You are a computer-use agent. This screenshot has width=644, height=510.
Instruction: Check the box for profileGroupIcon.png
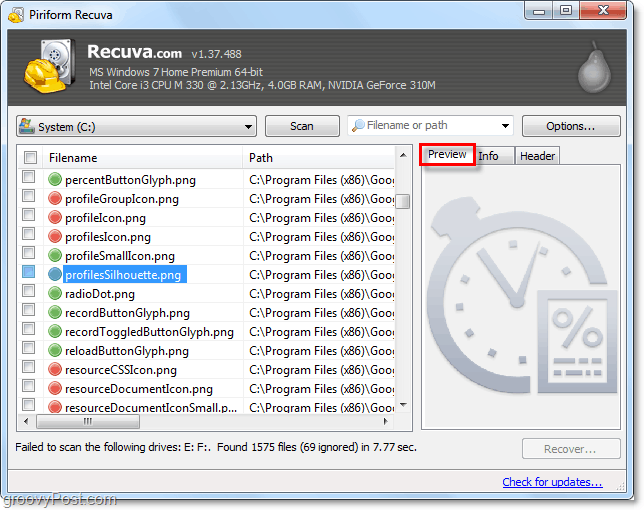28,195
